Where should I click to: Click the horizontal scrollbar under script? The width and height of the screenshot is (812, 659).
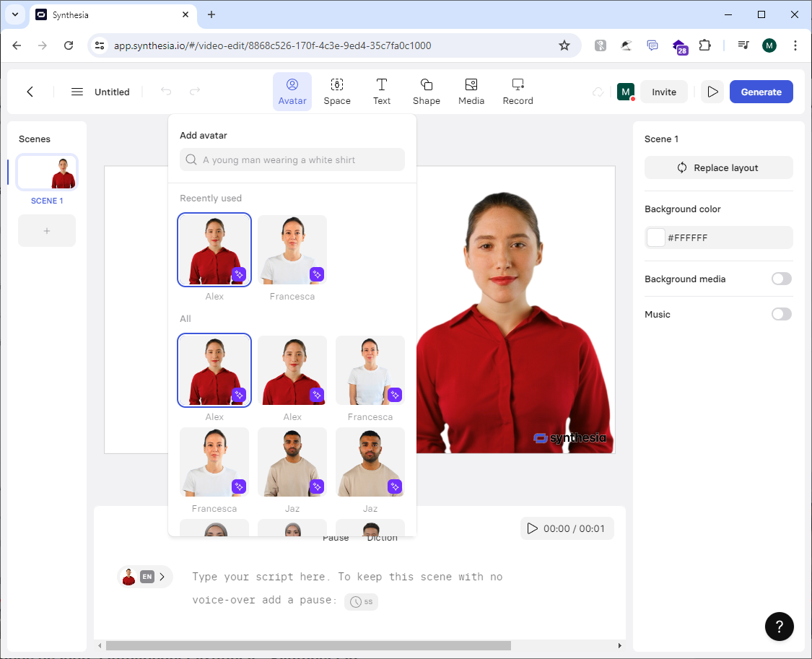click(308, 645)
